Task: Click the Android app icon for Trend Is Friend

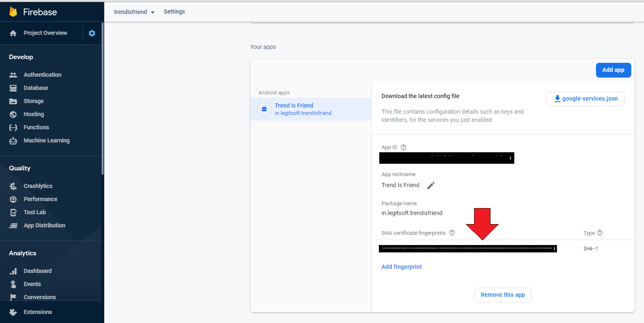Action: [264, 109]
